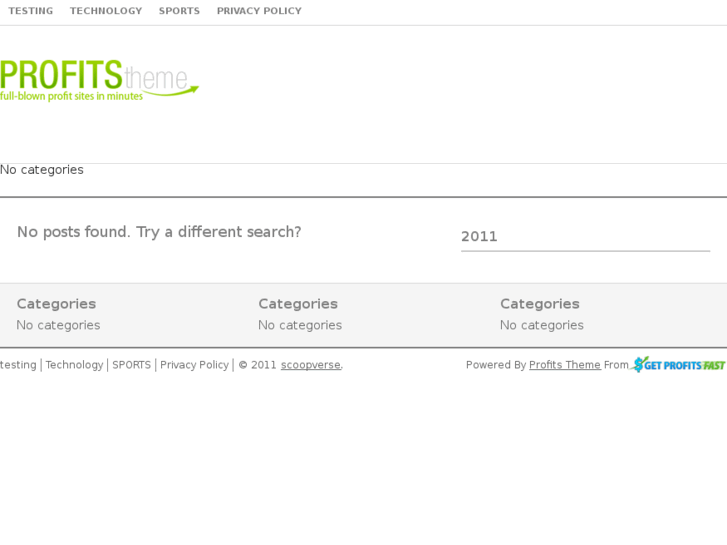The image size is (727, 545).
Task: Open PRIVACY POLICY in the header menu
Action: coord(259,11)
